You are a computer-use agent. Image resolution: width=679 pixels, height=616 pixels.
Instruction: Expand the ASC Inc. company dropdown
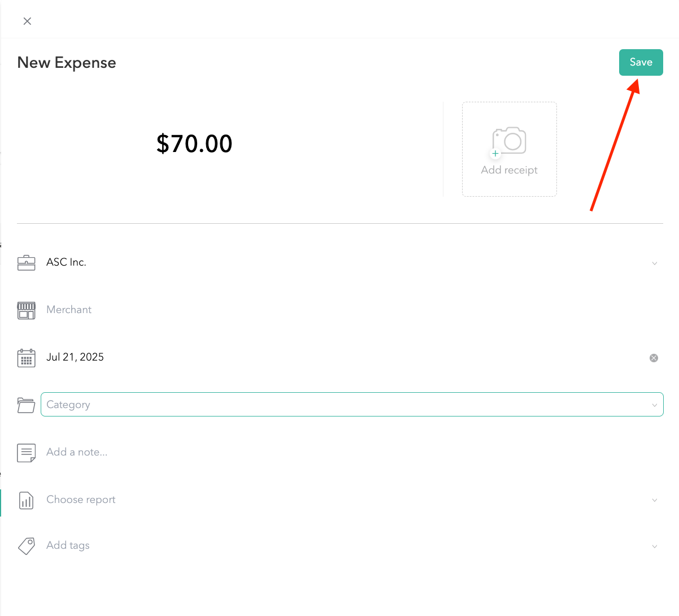[x=654, y=263]
